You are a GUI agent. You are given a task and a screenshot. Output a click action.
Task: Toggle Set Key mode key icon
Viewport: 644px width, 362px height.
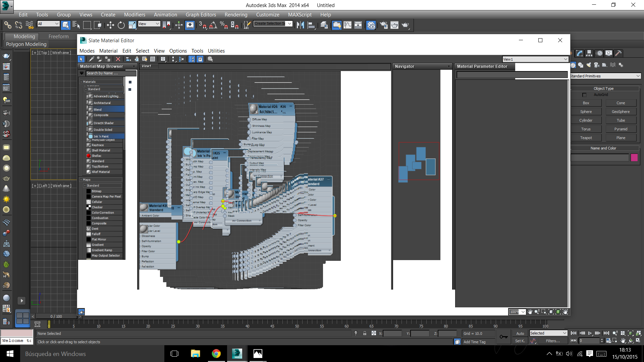503,337
